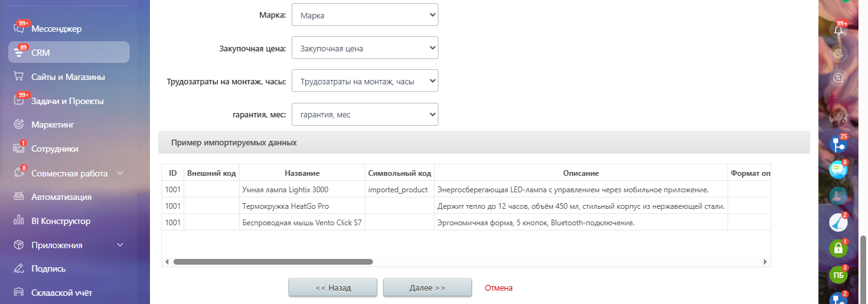868x304 pixels.
Task: Click the Marketing target icon
Action: click(19, 124)
